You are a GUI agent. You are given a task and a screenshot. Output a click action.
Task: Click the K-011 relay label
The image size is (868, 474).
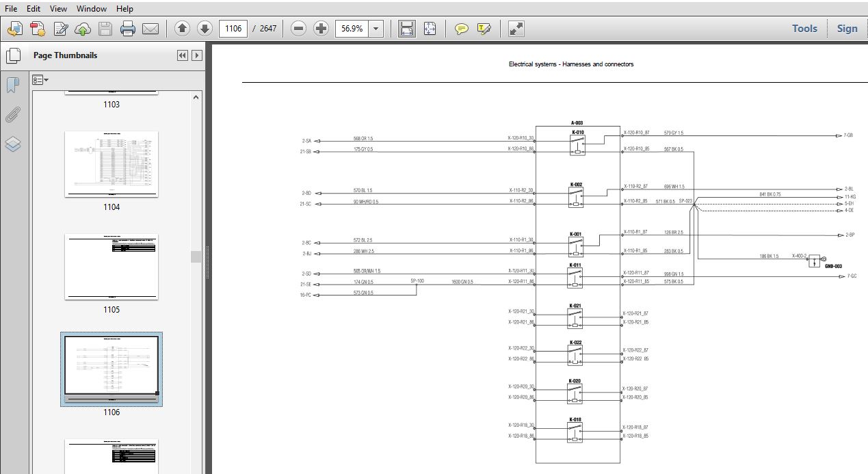click(x=575, y=265)
